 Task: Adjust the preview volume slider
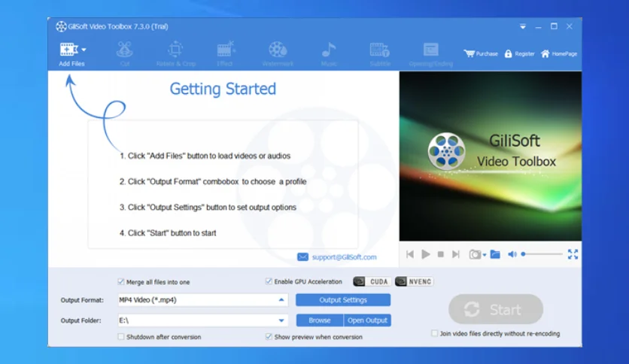tap(542, 254)
